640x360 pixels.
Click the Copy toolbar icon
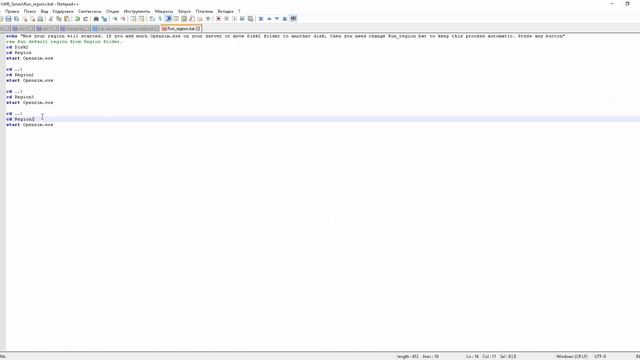pos(58,19)
